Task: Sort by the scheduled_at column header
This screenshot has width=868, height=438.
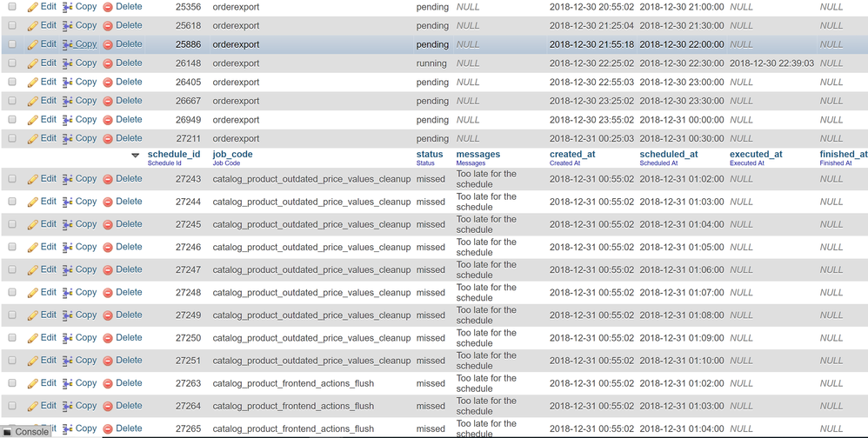Action: [x=668, y=154]
